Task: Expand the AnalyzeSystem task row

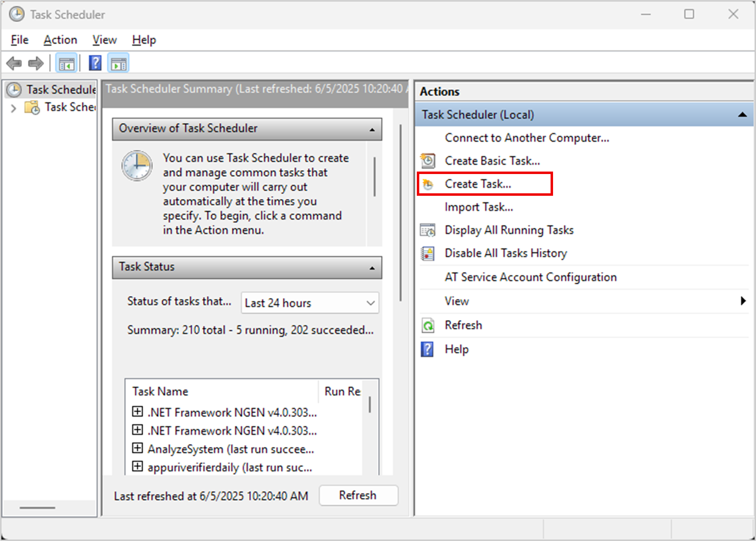Action: tap(137, 448)
